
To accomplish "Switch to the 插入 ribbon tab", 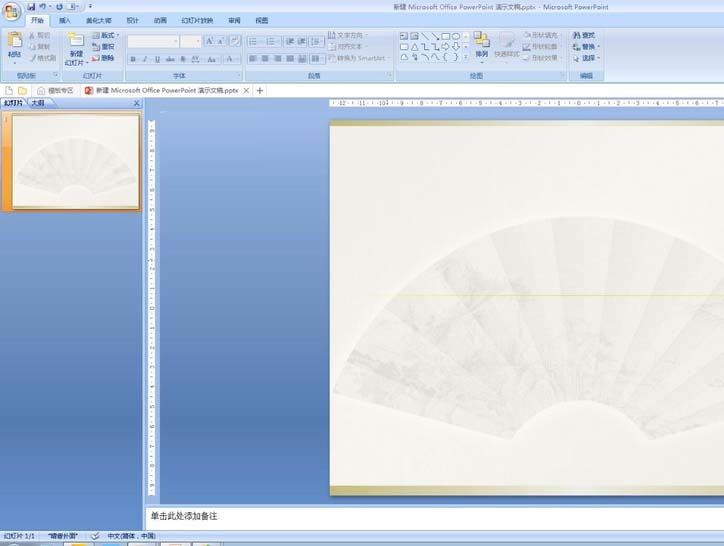I will coord(65,20).
